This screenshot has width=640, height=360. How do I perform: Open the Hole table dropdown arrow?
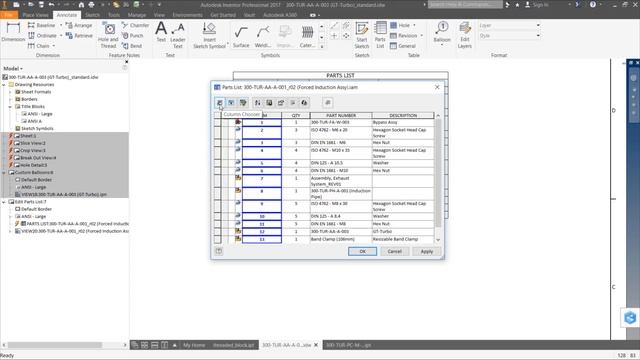tap(414, 25)
